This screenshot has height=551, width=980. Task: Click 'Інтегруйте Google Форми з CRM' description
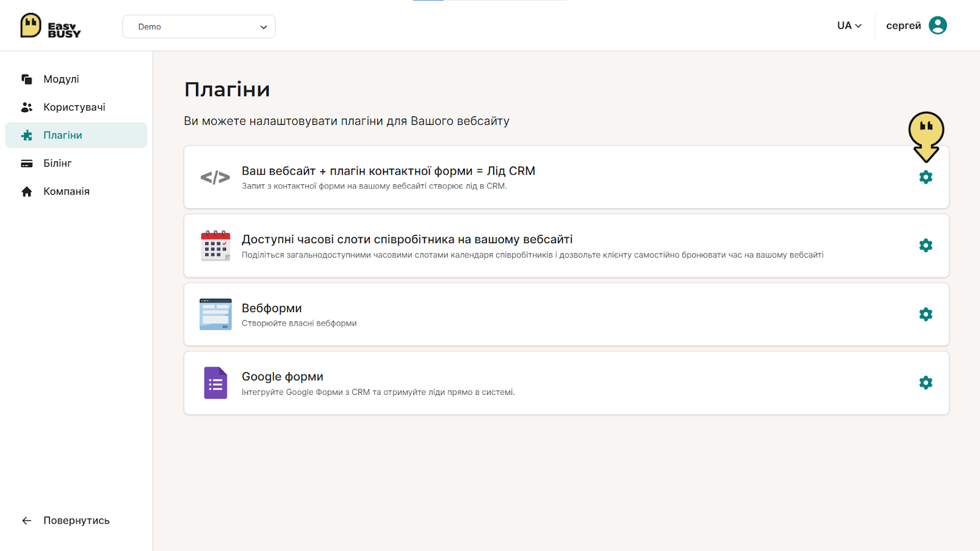coord(378,392)
